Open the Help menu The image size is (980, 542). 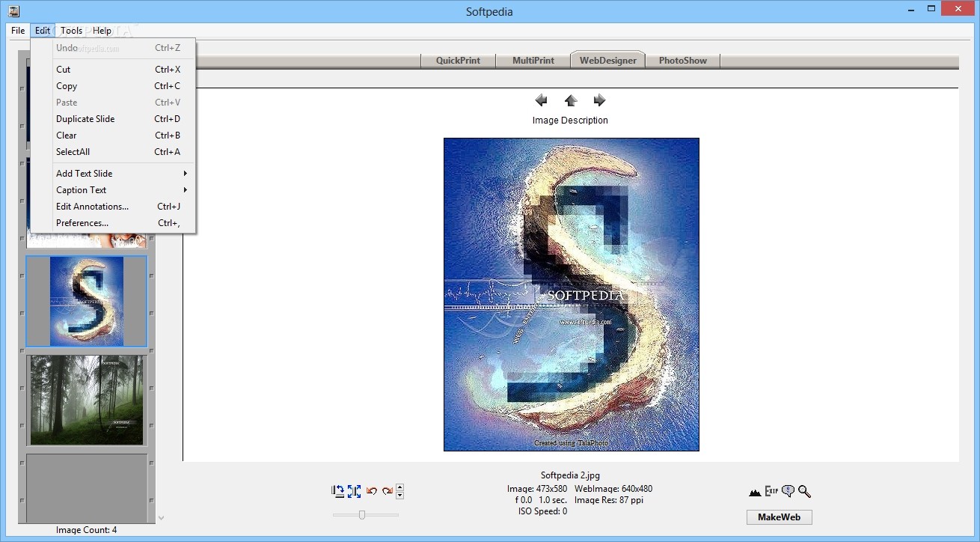pos(102,31)
